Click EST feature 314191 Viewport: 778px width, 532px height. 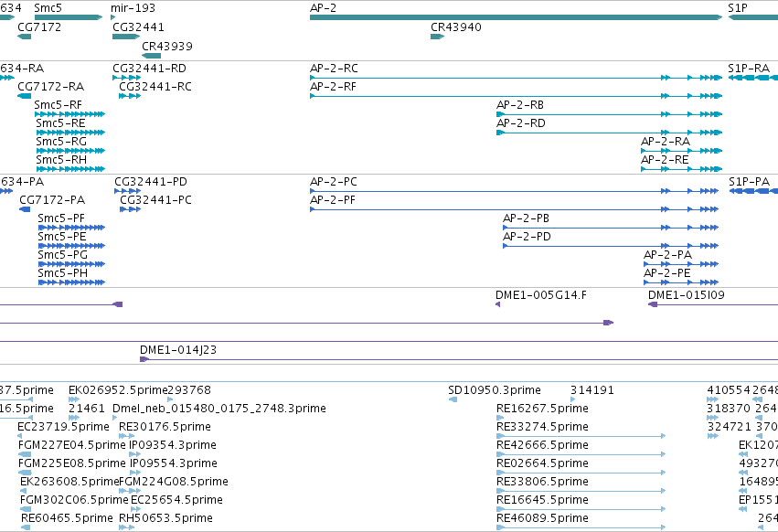pos(573,399)
